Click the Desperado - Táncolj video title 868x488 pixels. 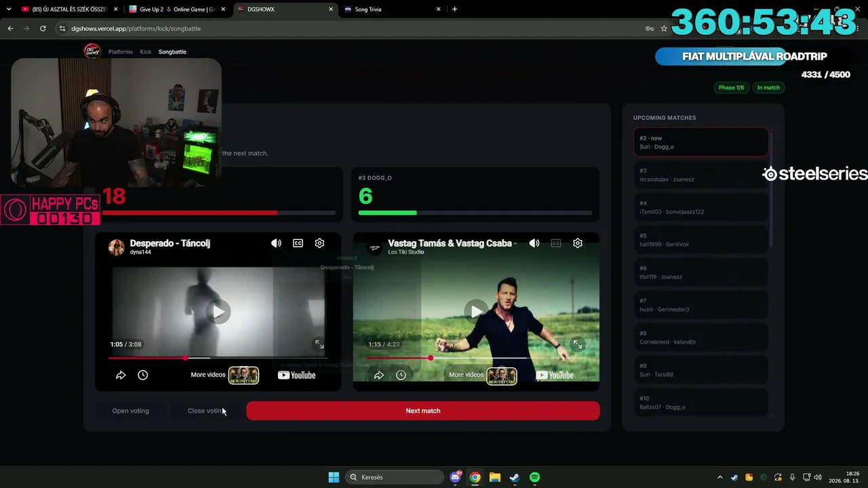pos(170,243)
